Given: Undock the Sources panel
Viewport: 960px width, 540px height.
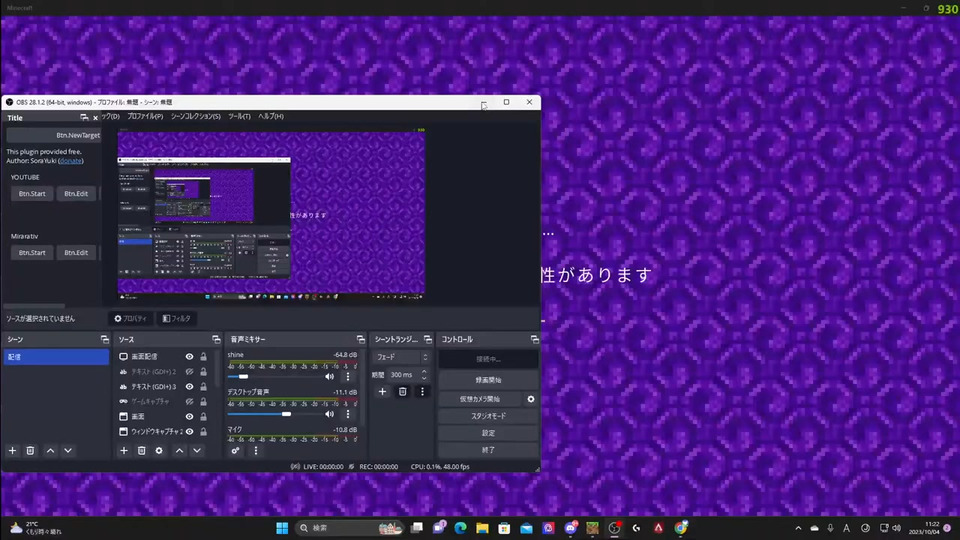Looking at the screenshot, I should pyautogui.click(x=216, y=339).
